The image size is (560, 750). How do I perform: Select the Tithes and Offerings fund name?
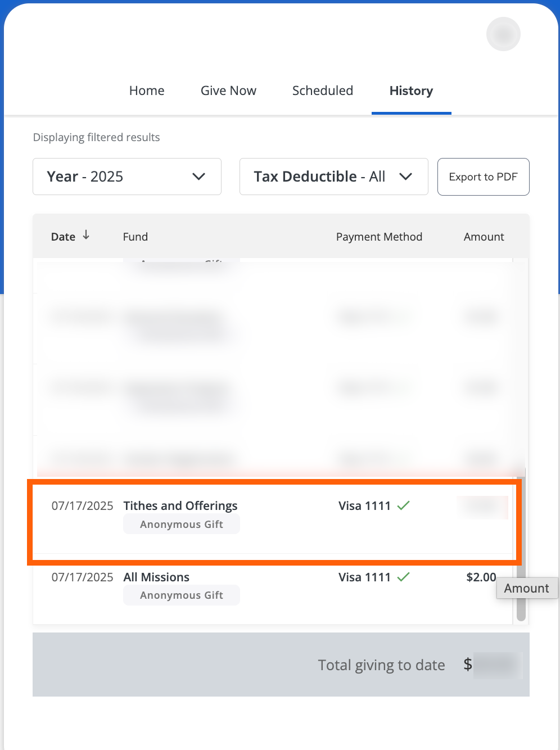coord(180,505)
